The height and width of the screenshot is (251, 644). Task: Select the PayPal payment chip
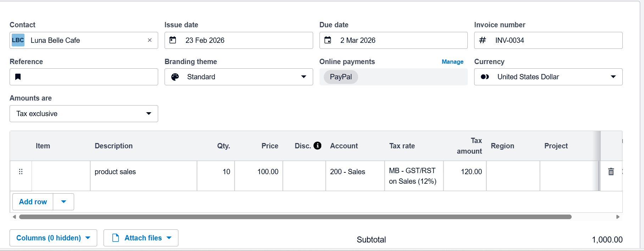[x=340, y=77]
